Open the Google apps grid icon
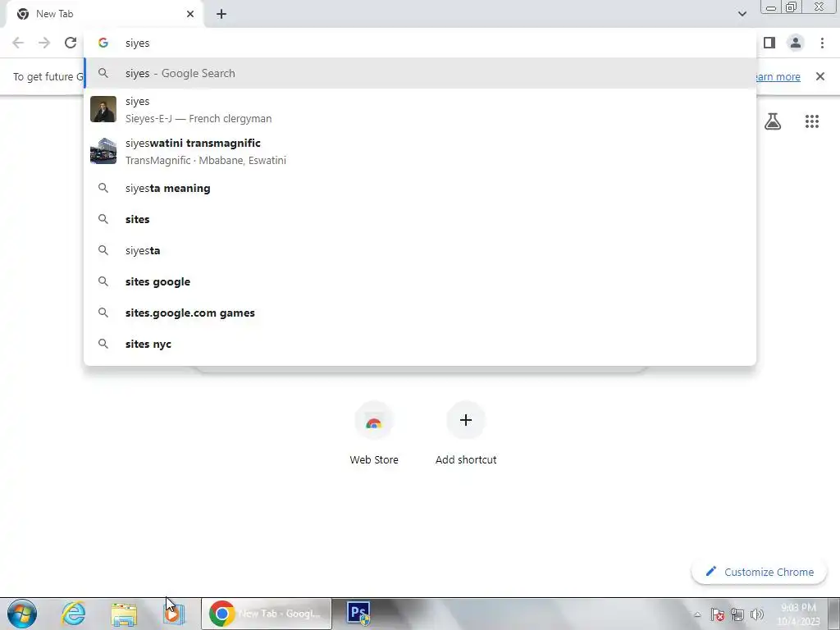 [811, 121]
